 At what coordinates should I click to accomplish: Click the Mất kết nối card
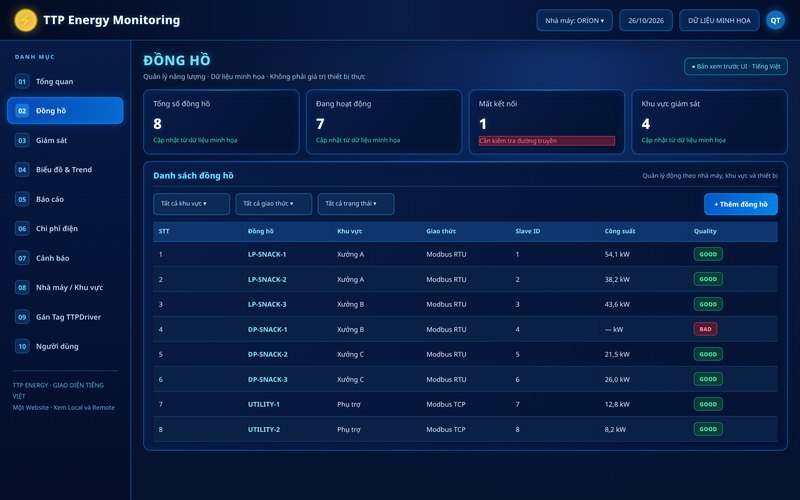(547, 122)
